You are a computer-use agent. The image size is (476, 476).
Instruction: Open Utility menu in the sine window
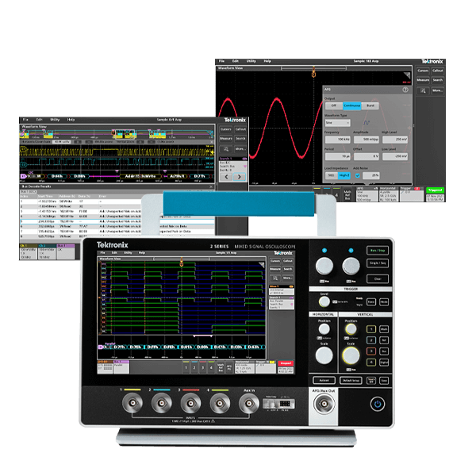pyautogui.click(x=250, y=61)
